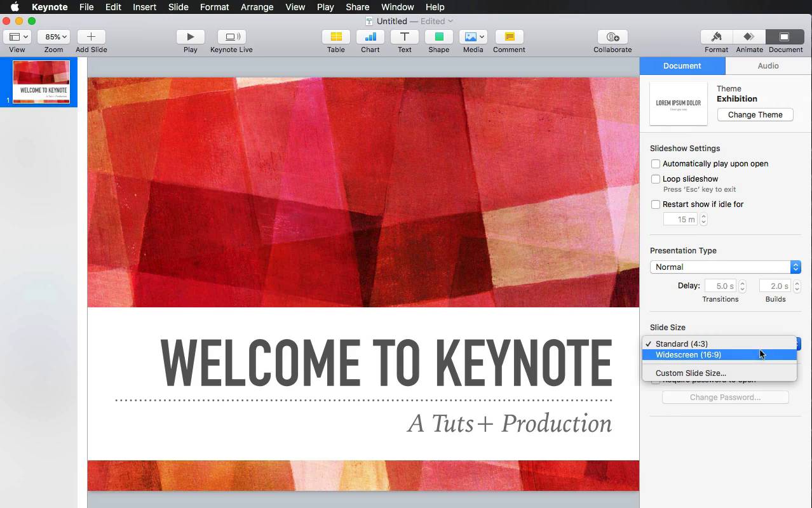This screenshot has width=812, height=508.
Task: Click the Builds delay 2.0 s field
Action: click(775, 286)
